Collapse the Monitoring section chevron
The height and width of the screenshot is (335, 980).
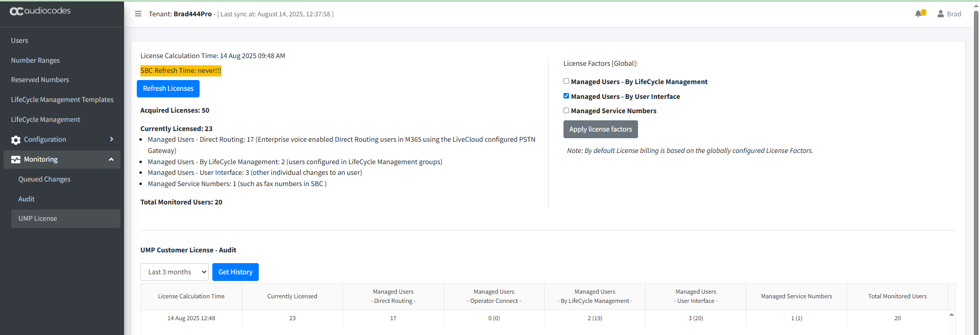111,160
